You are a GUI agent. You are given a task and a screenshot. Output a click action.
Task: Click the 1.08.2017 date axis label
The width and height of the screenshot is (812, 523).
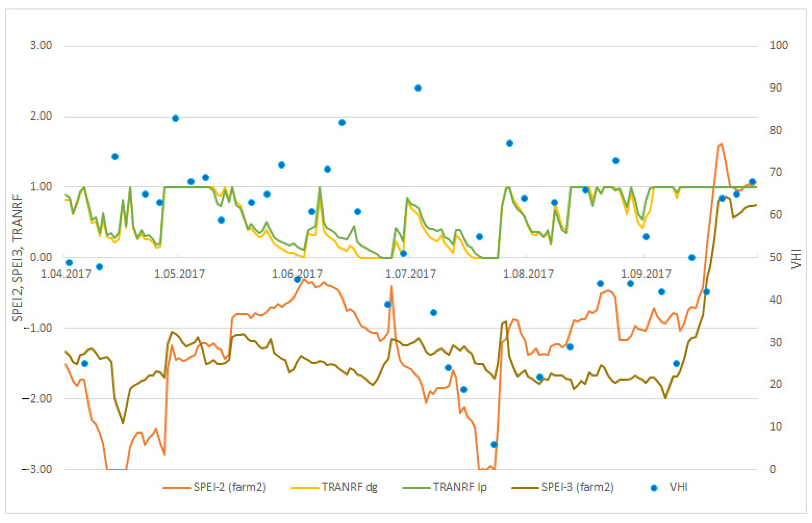(528, 274)
